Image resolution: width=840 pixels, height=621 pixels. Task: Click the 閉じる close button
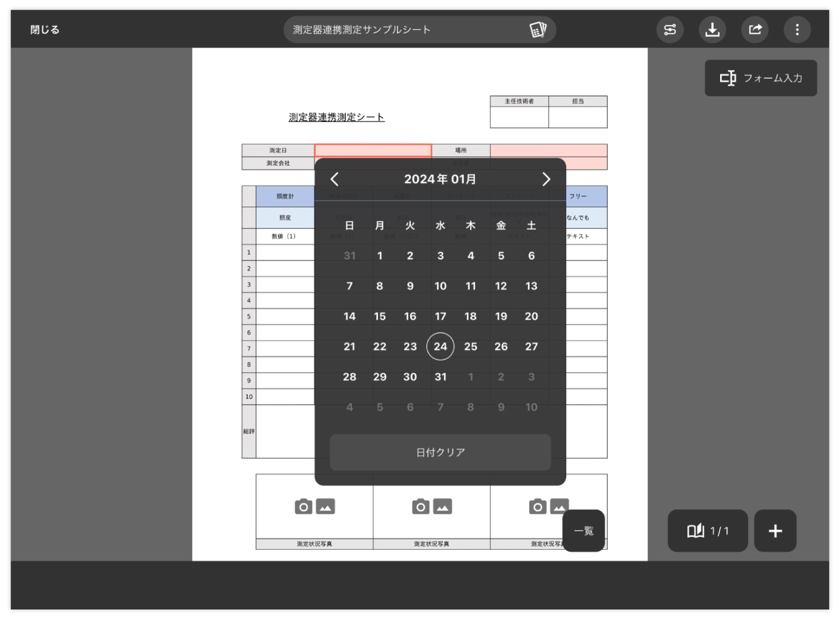pos(45,29)
